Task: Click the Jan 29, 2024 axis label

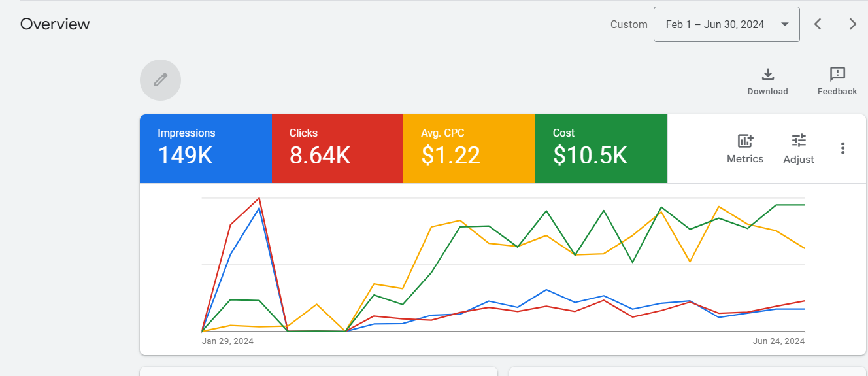Action: pos(227,341)
